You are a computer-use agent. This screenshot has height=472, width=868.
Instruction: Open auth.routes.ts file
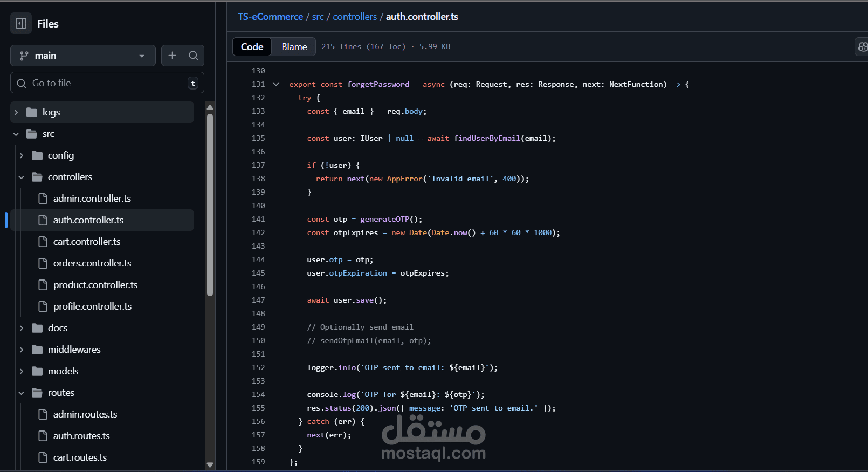(81, 436)
